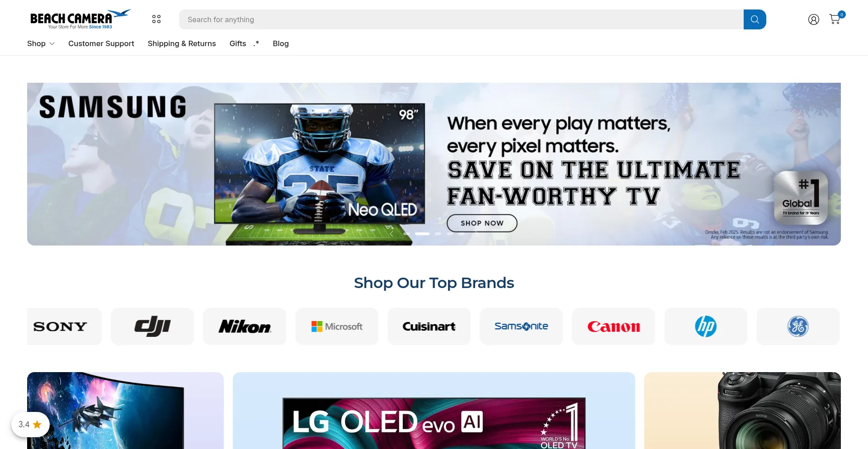Screen dimensions: 868x449
Task: Open the Blog link
Action: (x=281, y=43)
